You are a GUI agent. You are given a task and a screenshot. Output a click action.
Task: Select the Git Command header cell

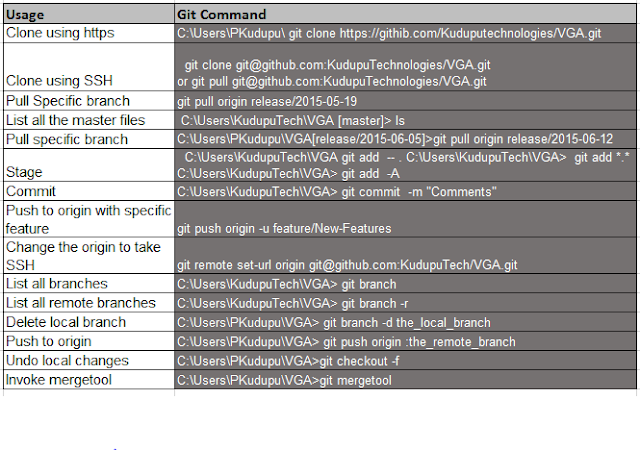tap(405, 14)
